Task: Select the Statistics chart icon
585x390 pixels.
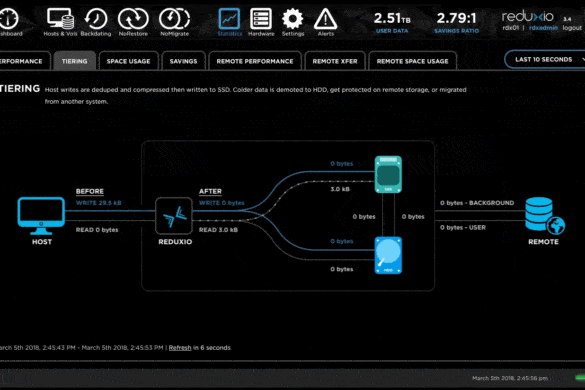Action: point(229,19)
